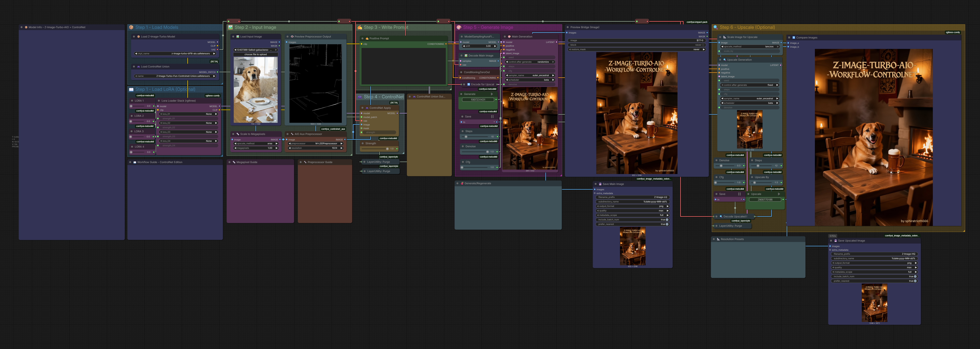Click the pause icon on Step 5 Save node

tap(492, 116)
